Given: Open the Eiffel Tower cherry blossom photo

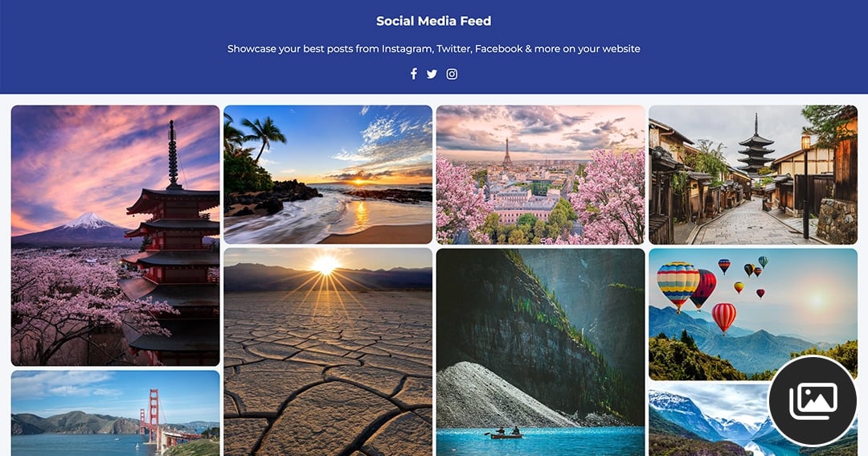Looking at the screenshot, I should pyautogui.click(x=540, y=175).
